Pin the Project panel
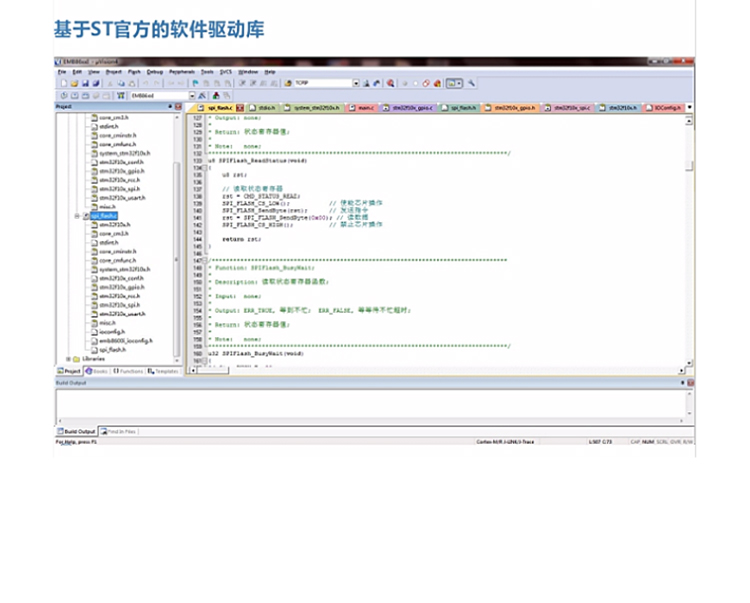 170,107
